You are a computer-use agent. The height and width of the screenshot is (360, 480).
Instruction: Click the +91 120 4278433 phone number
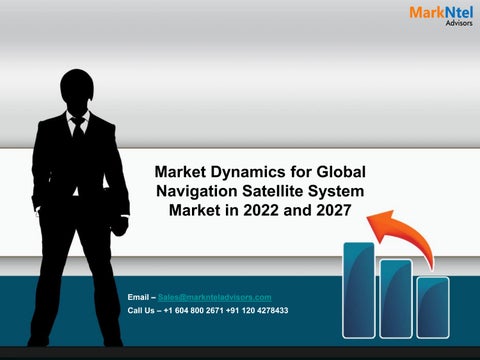pos(257,310)
